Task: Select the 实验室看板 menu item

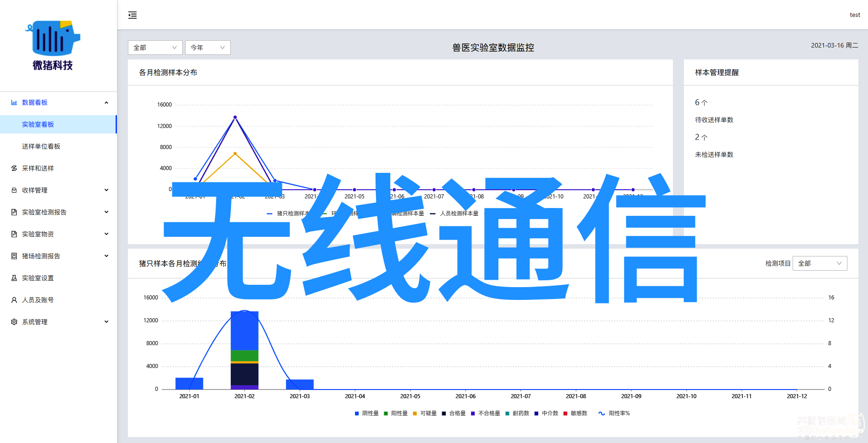Action: tap(38, 124)
